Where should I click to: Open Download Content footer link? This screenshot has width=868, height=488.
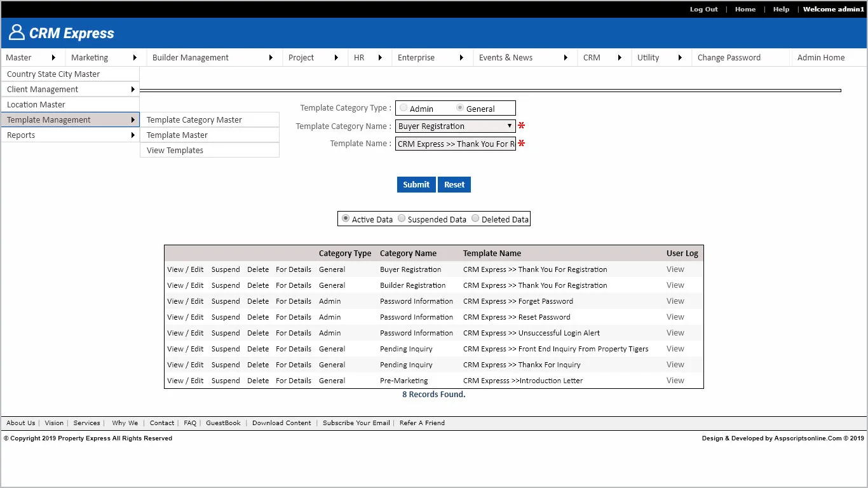[281, 423]
